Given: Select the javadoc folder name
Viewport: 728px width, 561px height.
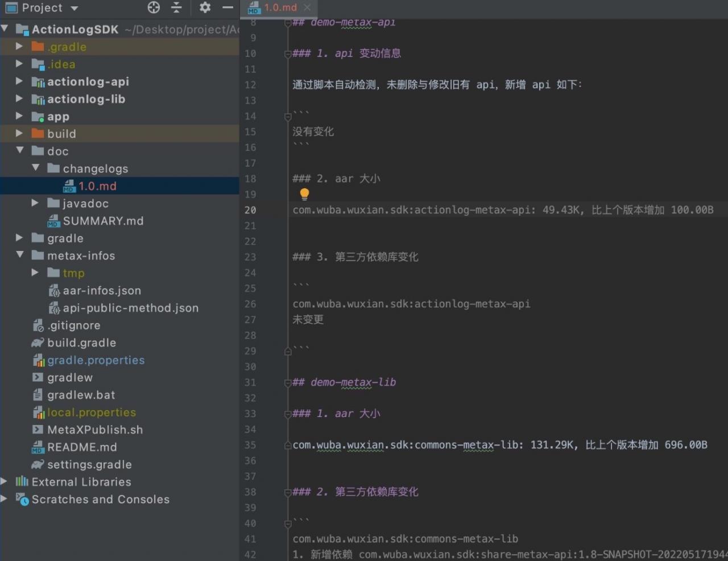Looking at the screenshot, I should pyautogui.click(x=86, y=204).
